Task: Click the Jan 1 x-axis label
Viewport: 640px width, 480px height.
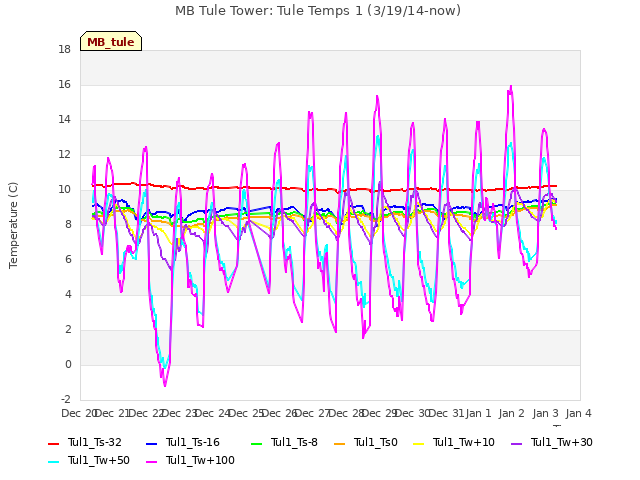Action: point(478,413)
